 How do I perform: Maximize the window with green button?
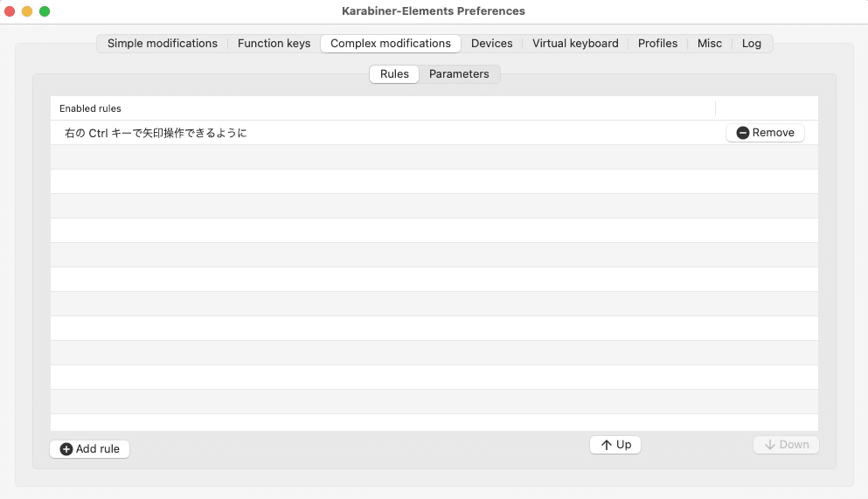pyautogui.click(x=45, y=11)
